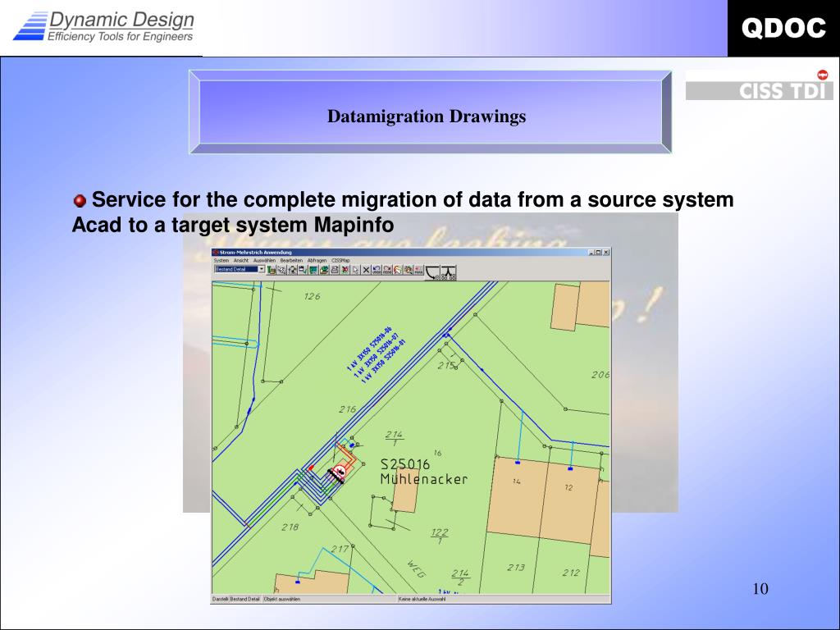Click the red transformer station symbol on map

click(339, 472)
